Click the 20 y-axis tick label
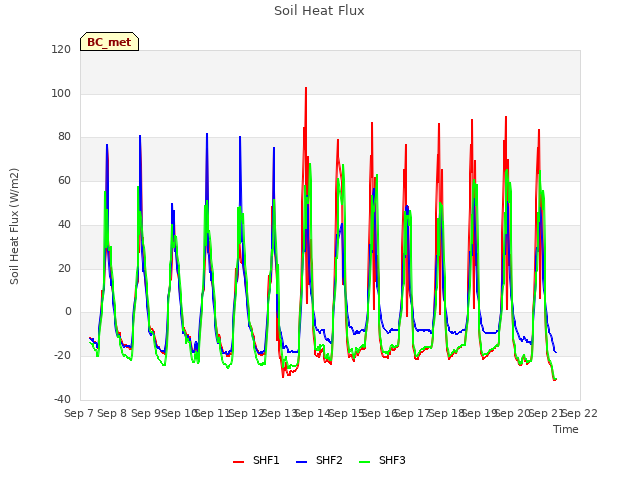 (64, 269)
